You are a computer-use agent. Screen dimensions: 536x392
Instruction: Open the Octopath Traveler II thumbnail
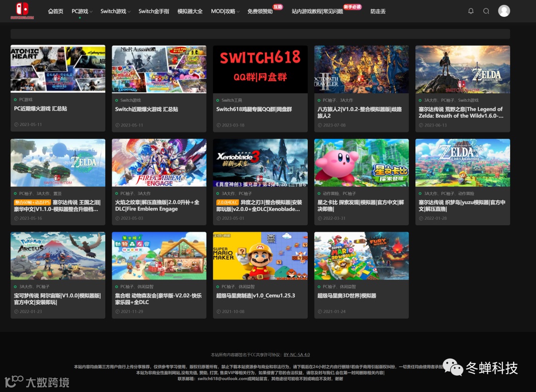(361, 69)
